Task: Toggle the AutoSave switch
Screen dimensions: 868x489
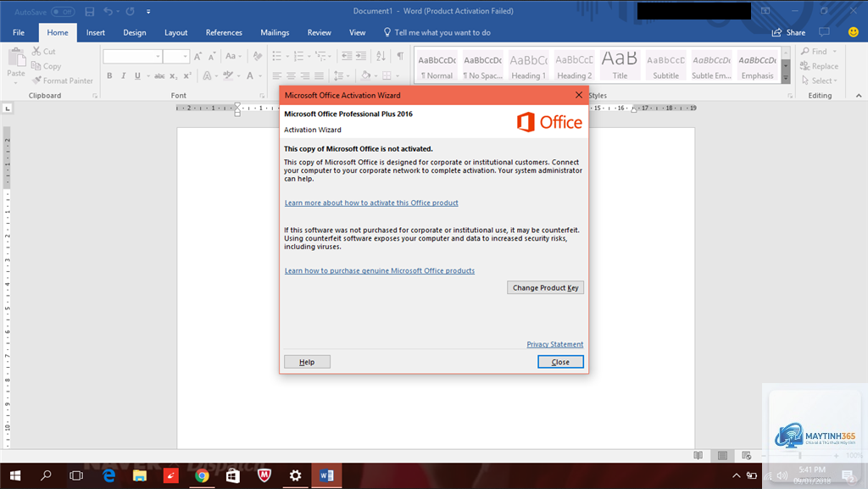Action: pyautogui.click(x=63, y=12)
